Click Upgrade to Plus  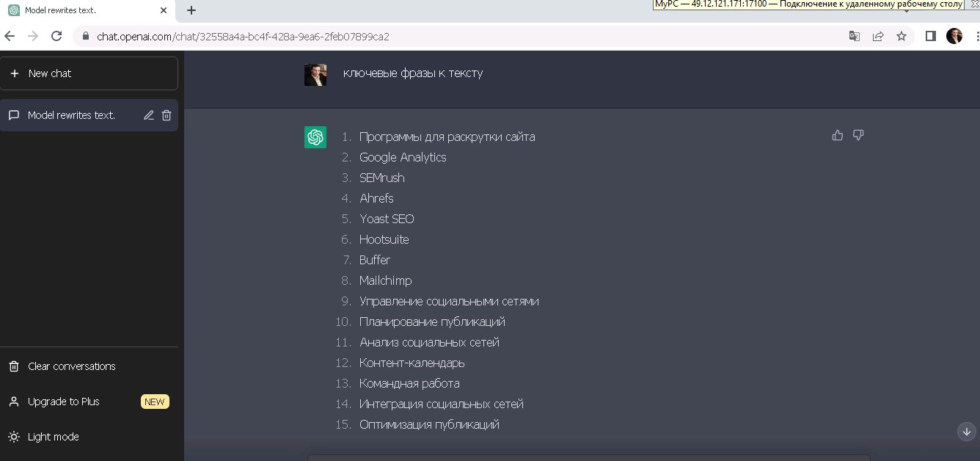click(65, 401)
